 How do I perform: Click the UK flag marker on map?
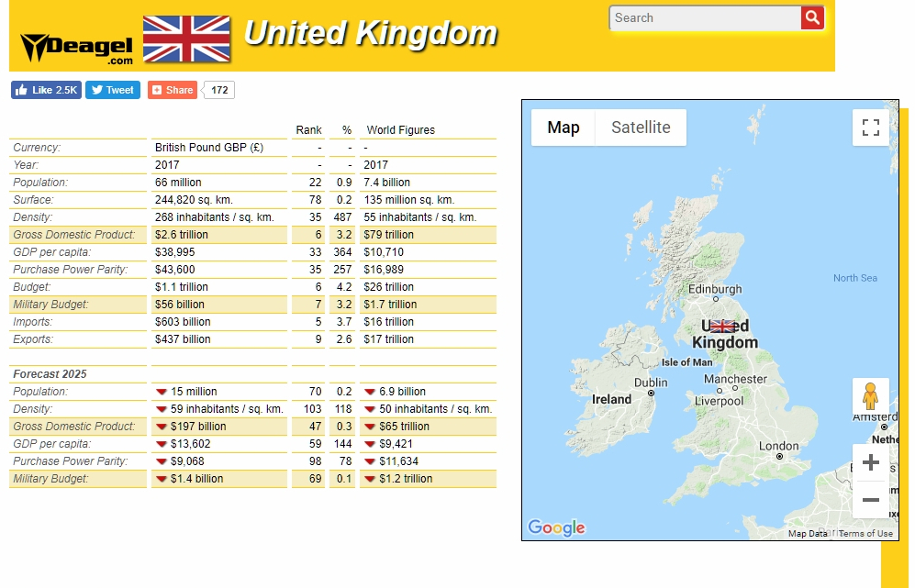pyautogui.click(x=722, y=326)
